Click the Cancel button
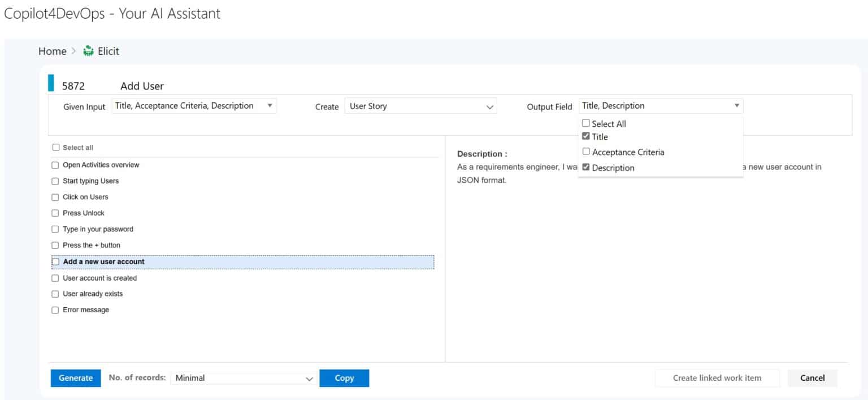Image resolution: width=868 pixels, height=400 pixels. (812, 377)
